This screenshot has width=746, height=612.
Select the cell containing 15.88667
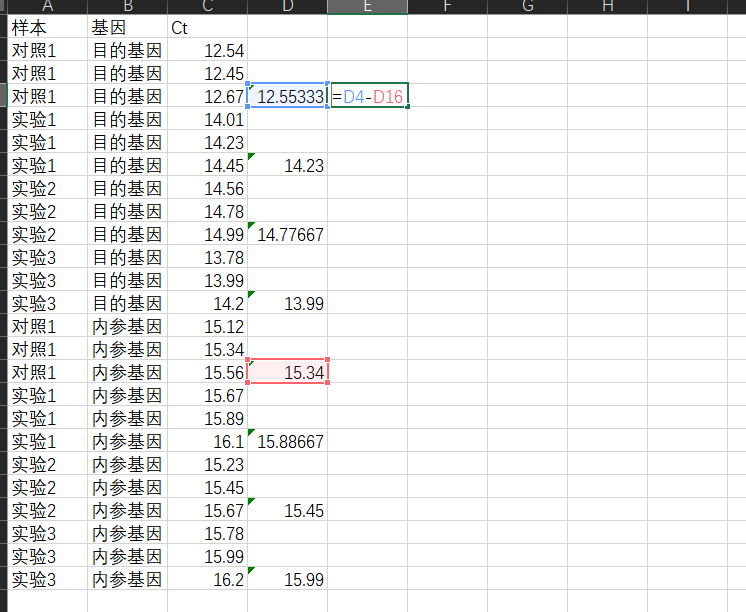[x=288, y=441]
